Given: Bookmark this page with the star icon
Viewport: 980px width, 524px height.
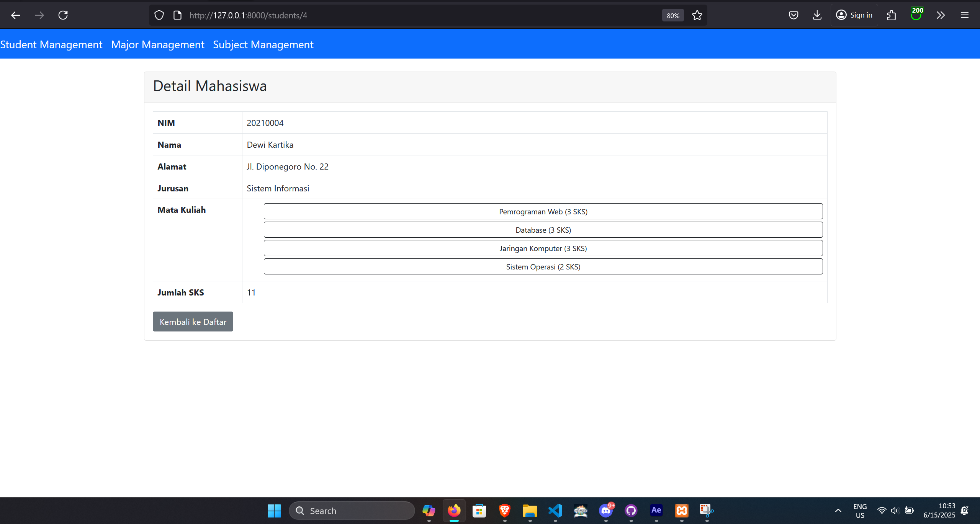Looking at the screenshot, I should [697, 15].
